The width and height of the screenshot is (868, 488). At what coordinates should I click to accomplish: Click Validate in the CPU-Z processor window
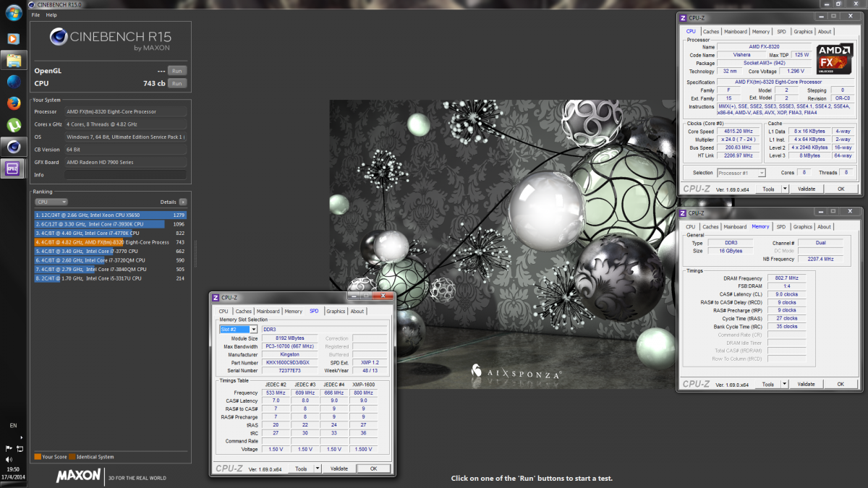806,189
